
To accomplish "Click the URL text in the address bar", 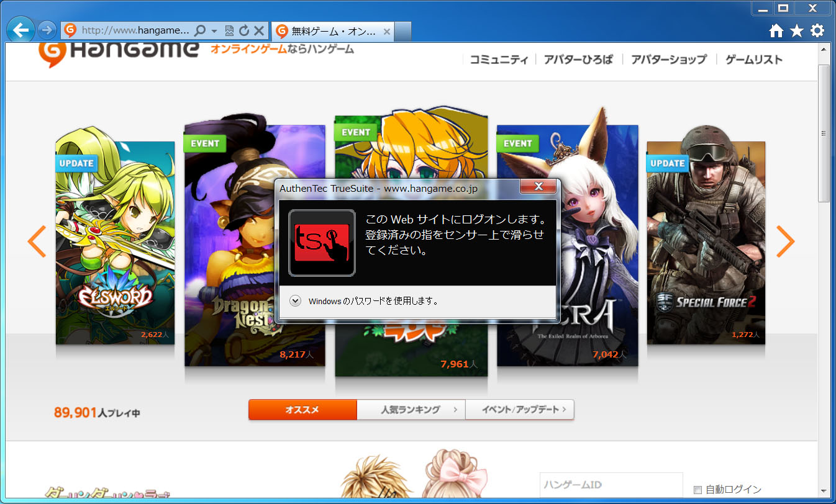I will [135, 30].
